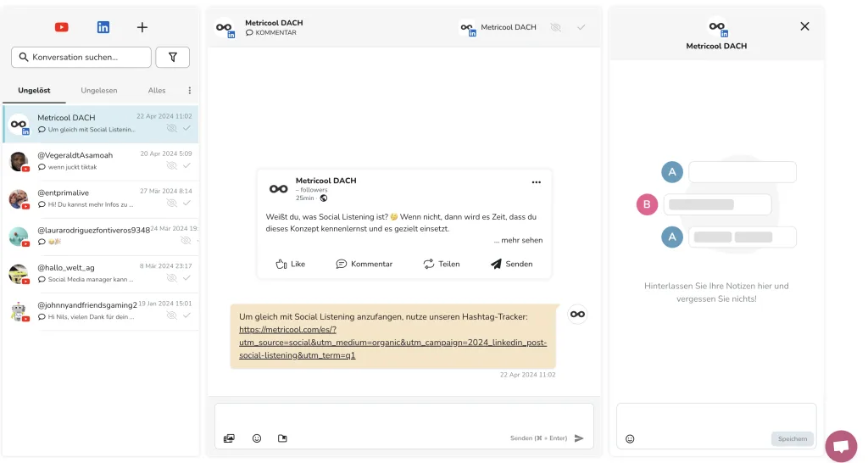The height and width of the screenshot is (463, 868).
Task: Select the Alles tab
Action: point(157,90)
